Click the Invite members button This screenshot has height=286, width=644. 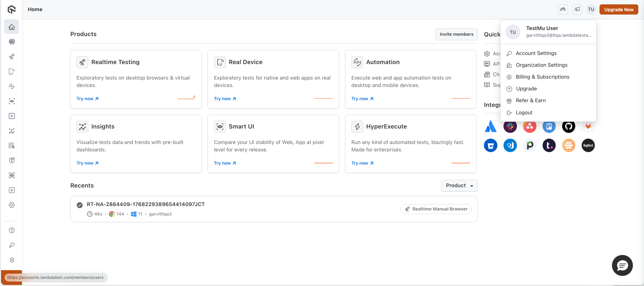point(456,34)
